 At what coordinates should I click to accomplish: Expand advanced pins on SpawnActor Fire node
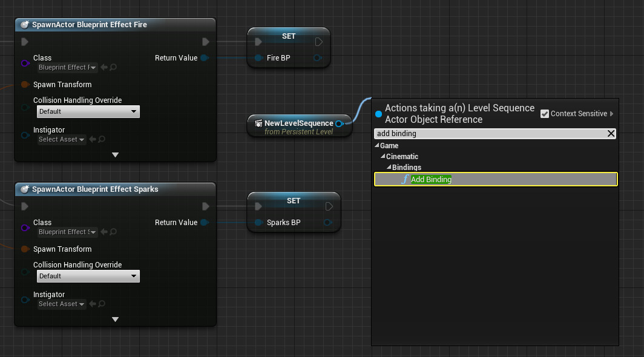click(x=115, y=155)
